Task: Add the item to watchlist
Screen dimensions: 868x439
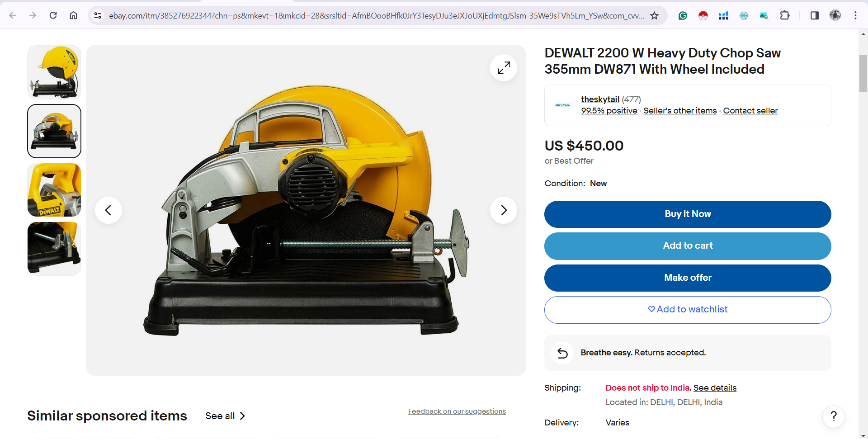Action: click(688, 310)
